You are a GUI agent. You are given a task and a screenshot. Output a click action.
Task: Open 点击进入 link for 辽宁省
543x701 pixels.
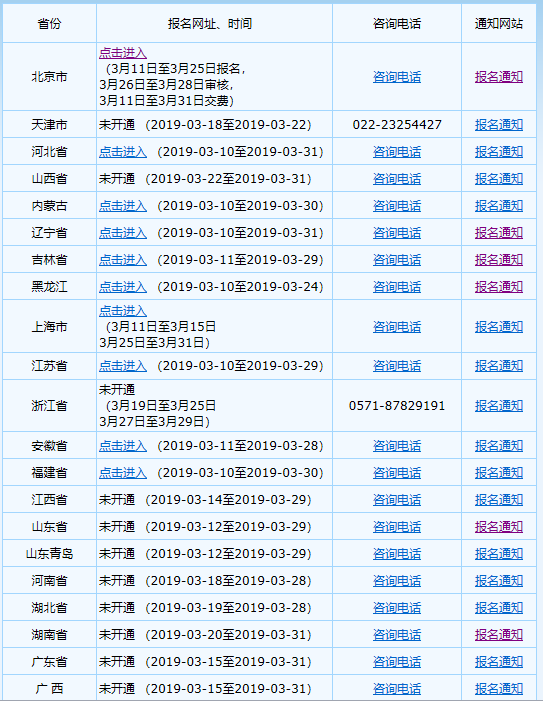pyautogui.click(x=123, y=232)
